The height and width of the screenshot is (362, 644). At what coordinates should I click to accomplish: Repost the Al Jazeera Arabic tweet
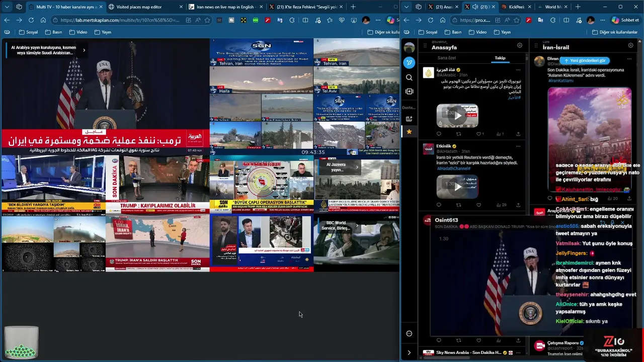coord(458,134)
